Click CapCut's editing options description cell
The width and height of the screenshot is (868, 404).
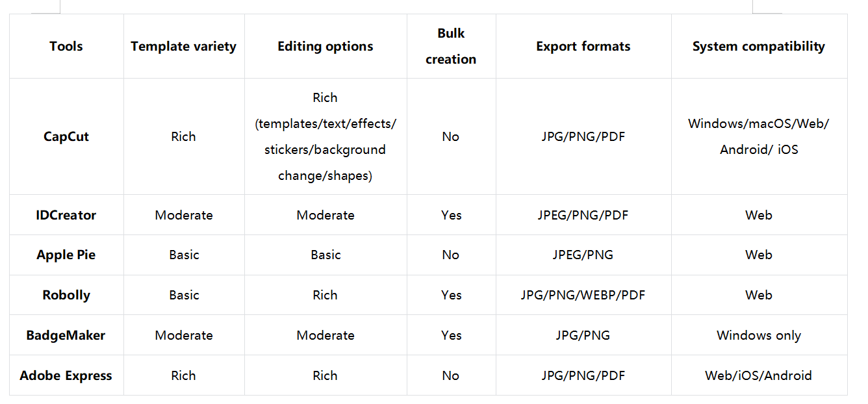[x=325, y=136]
